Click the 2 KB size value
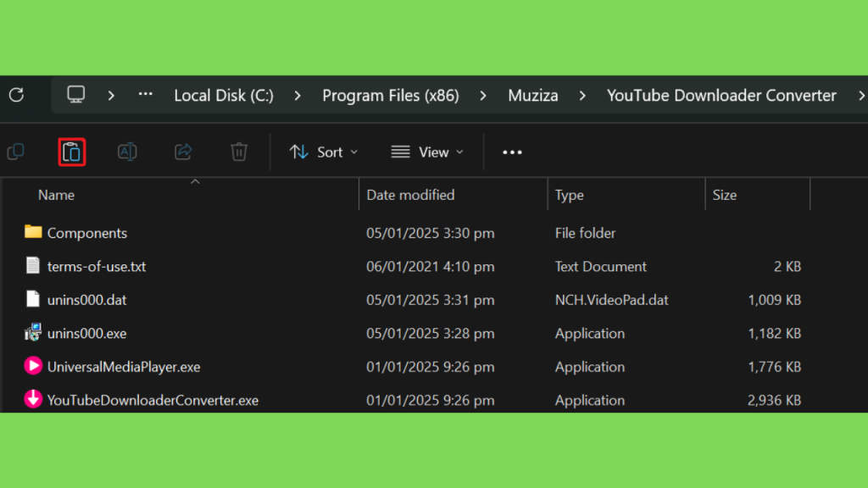This screenshot has width=868, height=488. point(787,267)
